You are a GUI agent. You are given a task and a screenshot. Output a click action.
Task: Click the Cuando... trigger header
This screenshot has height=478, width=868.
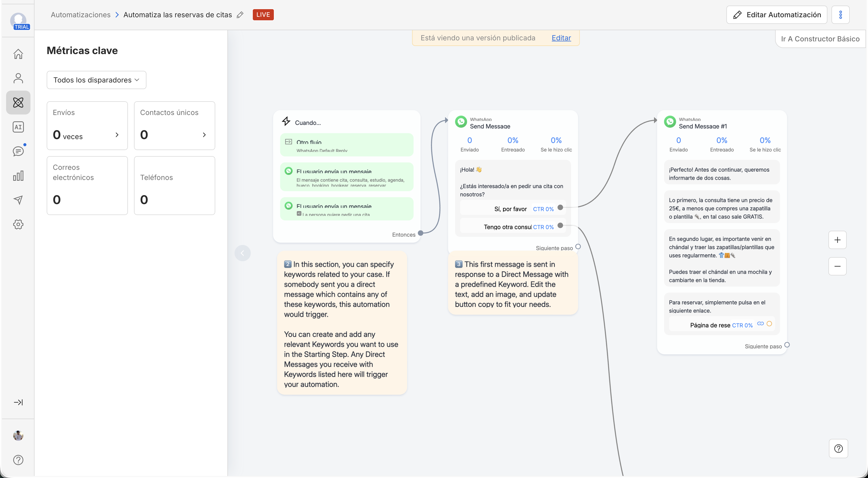[x=347, y=122]
